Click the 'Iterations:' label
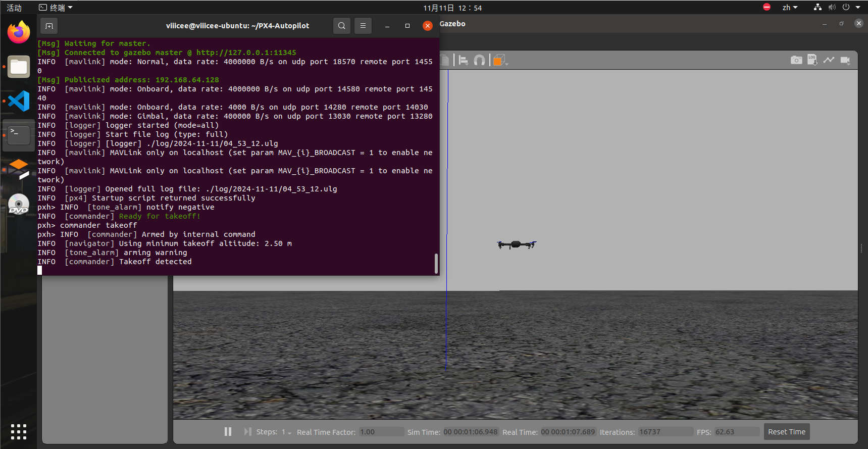The height and width of the screenshot is (449, 868). pyautogui.click(x=617, y=432)
